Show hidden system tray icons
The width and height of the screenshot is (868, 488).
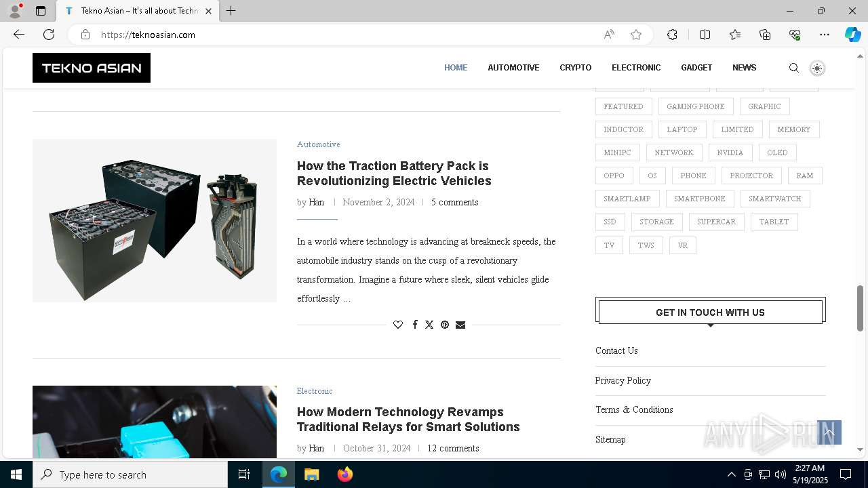[731, 474]
